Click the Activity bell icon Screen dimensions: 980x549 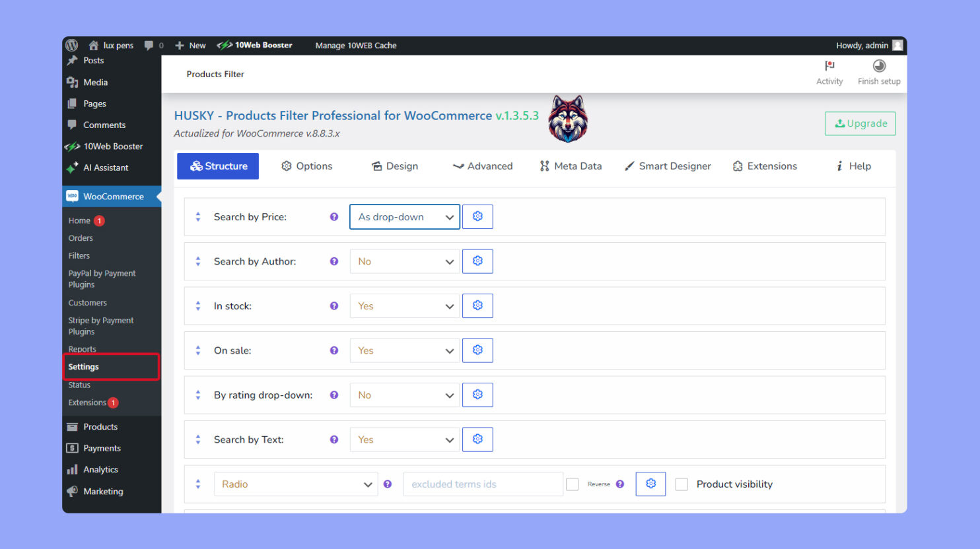pyautogui.click(x=829, y=67)
